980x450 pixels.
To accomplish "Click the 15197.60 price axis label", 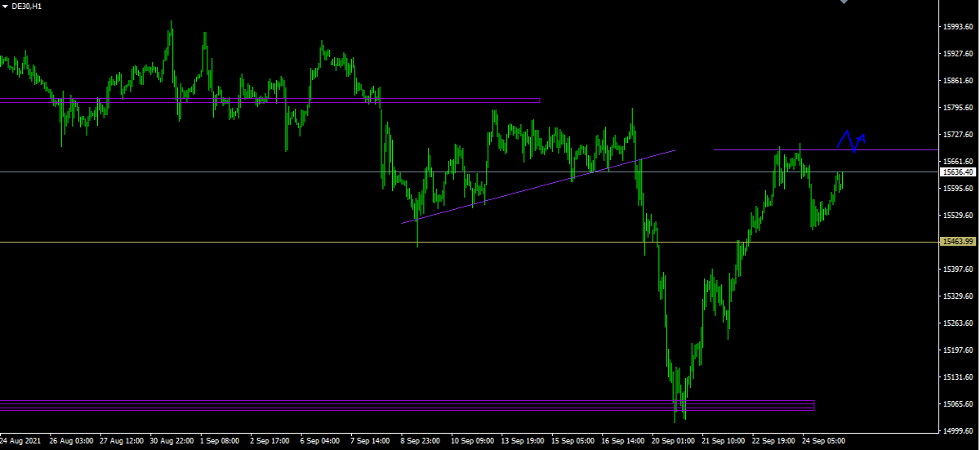I will pyautogui.click(x=957, y=350).
